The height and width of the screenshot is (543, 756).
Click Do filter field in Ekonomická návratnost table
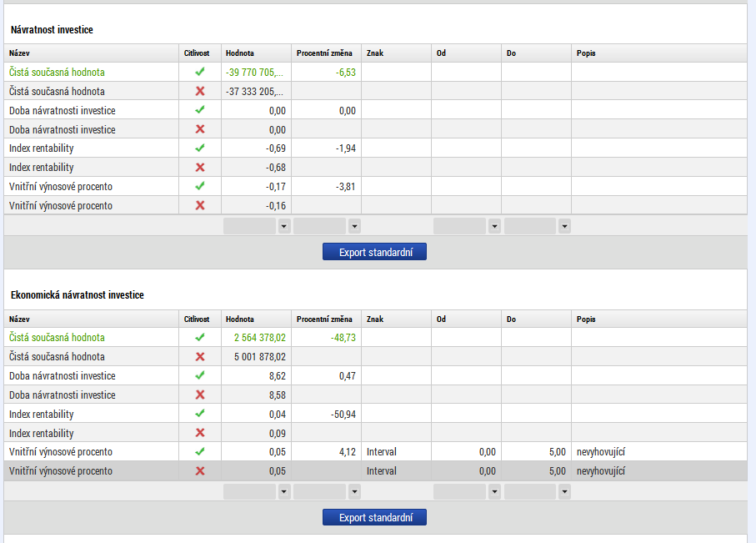[x=530, y=492]
